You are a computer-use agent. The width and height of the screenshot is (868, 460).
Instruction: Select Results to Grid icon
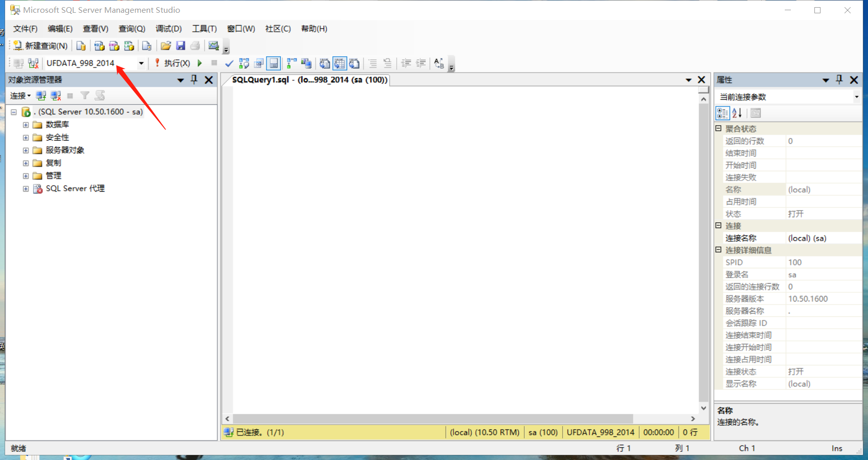click(340, 63)
